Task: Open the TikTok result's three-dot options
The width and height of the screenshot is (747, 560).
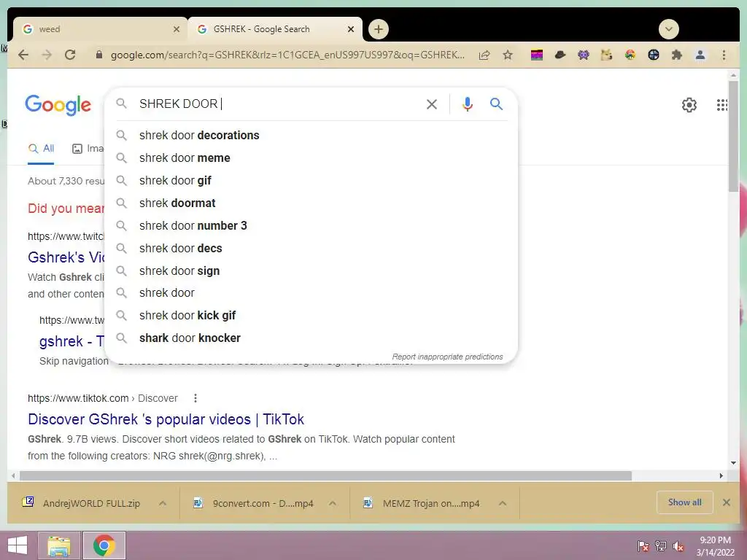Action: [196, 398]
